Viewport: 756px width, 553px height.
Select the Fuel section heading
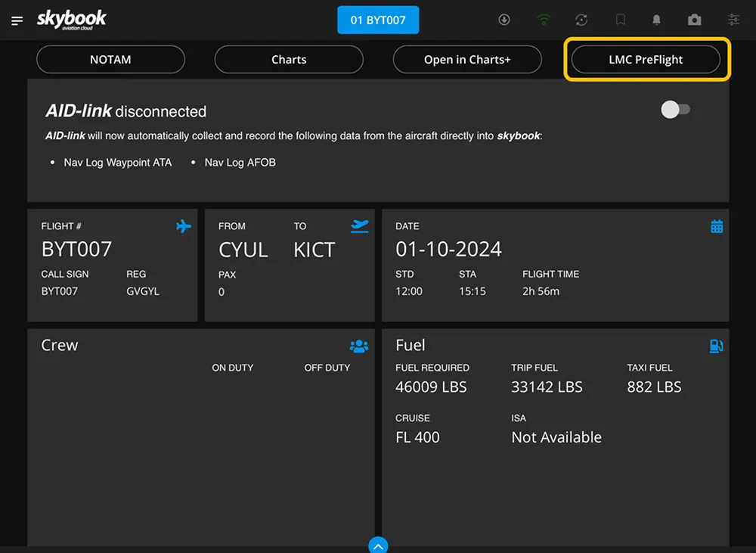(x=411, y=346)
